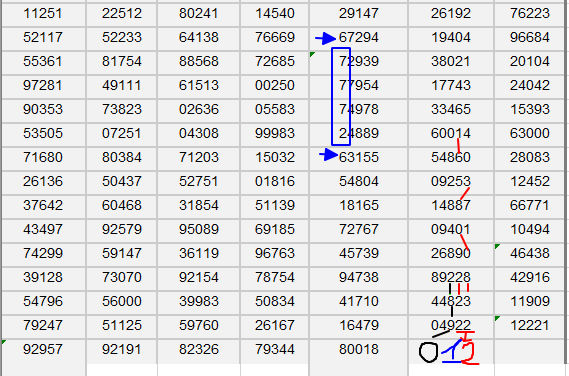The image size is (569, 376).
Task: Select cell 15393
Action: point(529,110)
